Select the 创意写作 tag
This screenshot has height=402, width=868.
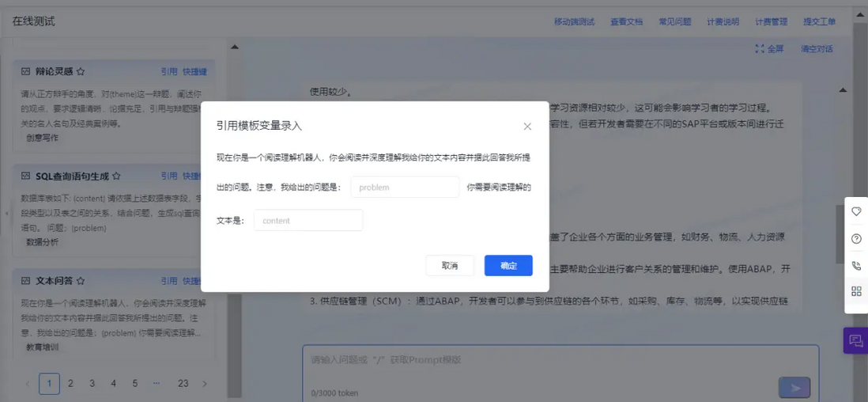point(42,138)
